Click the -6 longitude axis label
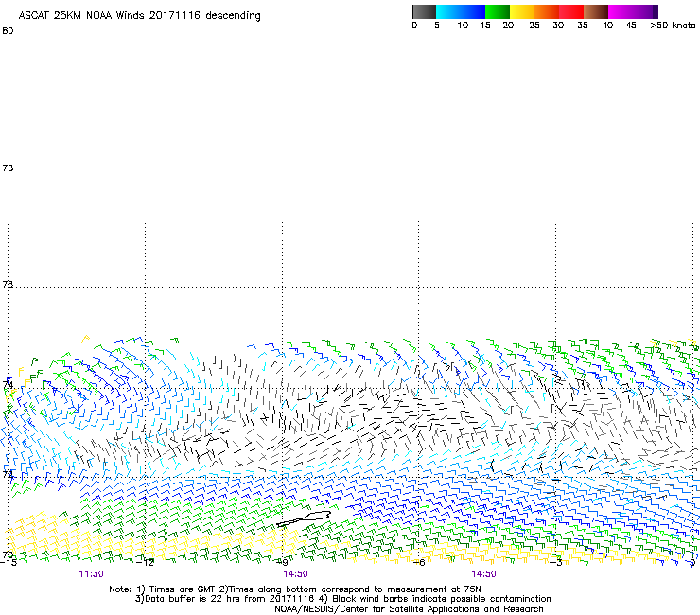Screen dimensions: 700x615 pyautogui.click(x=419, y=562)
